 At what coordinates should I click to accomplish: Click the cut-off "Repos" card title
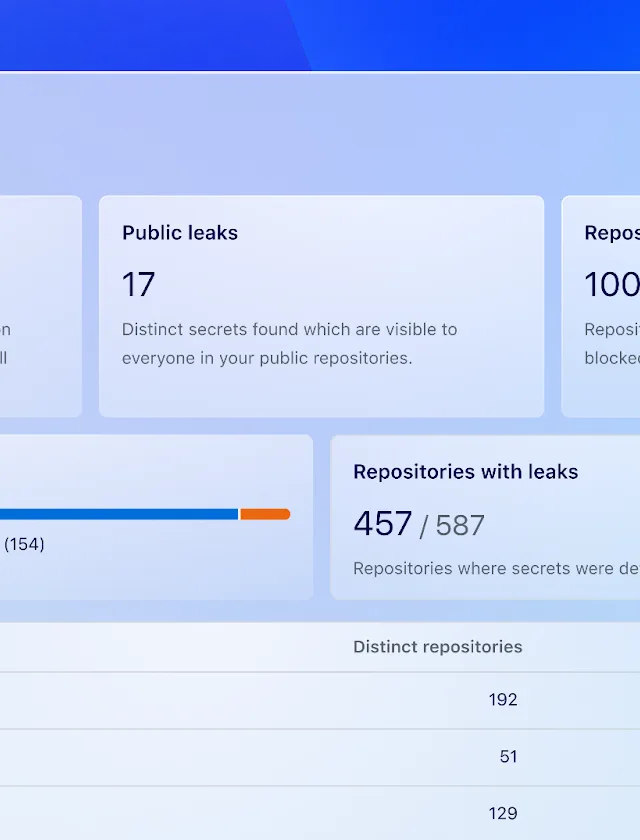point(611,233)
